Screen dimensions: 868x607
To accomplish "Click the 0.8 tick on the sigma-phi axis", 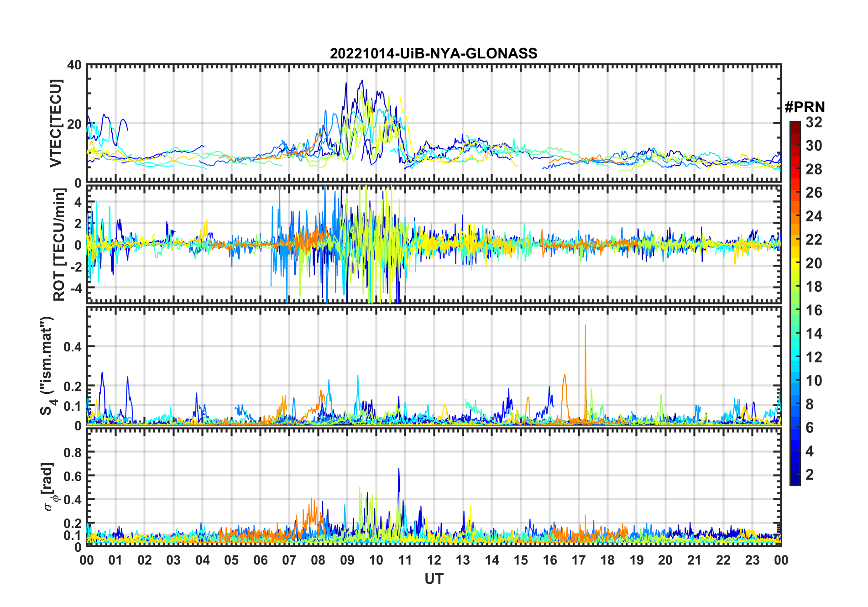I will [73, 452].
